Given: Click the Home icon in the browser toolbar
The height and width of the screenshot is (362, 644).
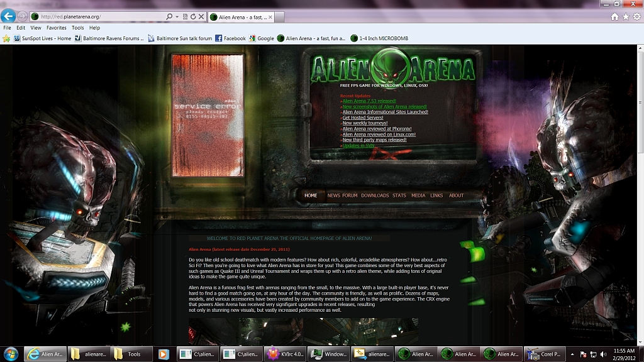Looking at the screenshot, I should (x=614, y=17).
